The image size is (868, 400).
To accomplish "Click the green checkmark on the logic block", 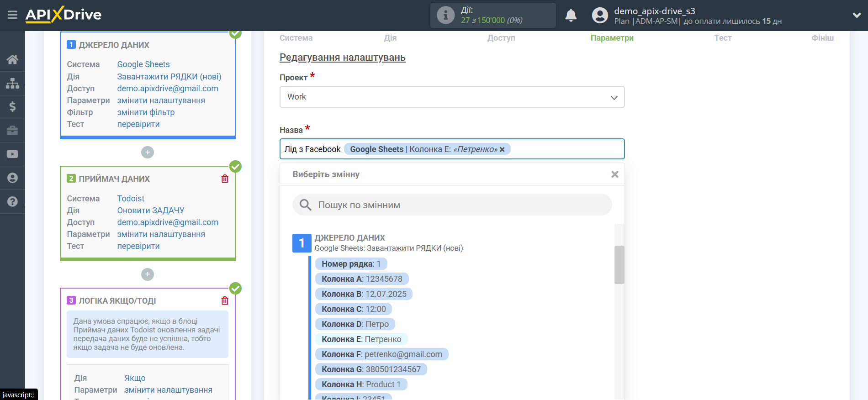I will click(235, 288).
